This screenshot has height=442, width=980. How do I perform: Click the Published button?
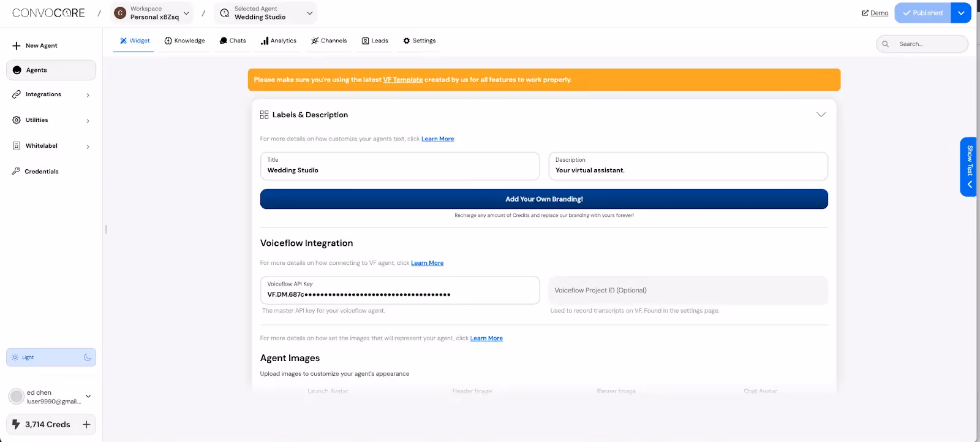[922, 13]
